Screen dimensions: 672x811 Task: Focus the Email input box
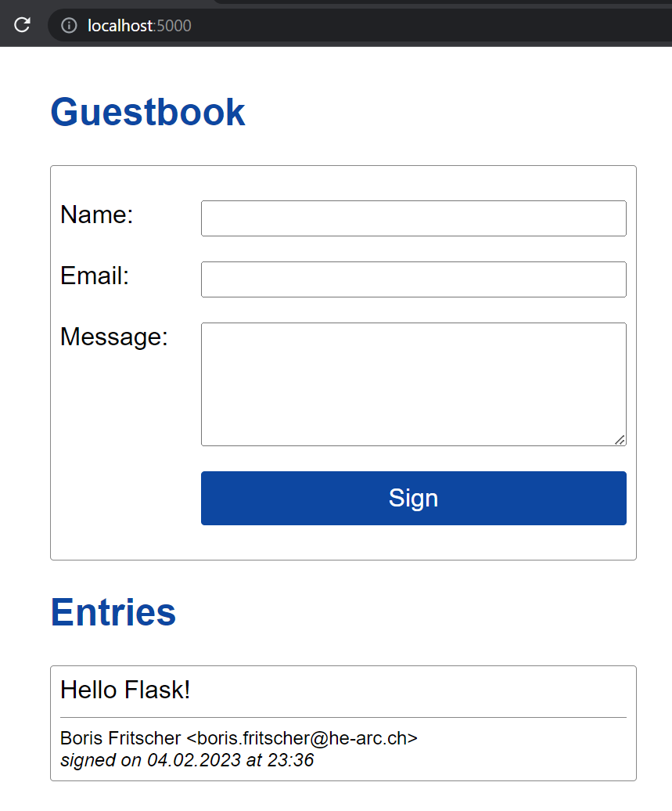point(413,279)
